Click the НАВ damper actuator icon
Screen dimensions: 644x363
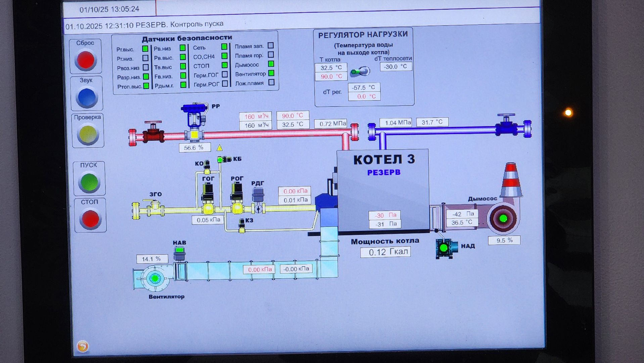click(x=180, y=253)
